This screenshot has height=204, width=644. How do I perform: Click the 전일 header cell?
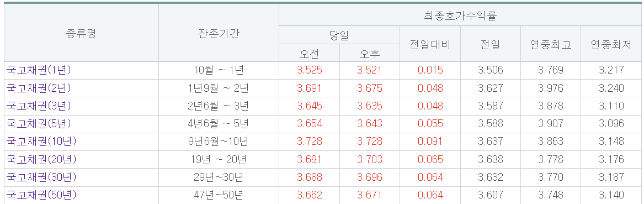pyautogui.click(x=491, y=44)
